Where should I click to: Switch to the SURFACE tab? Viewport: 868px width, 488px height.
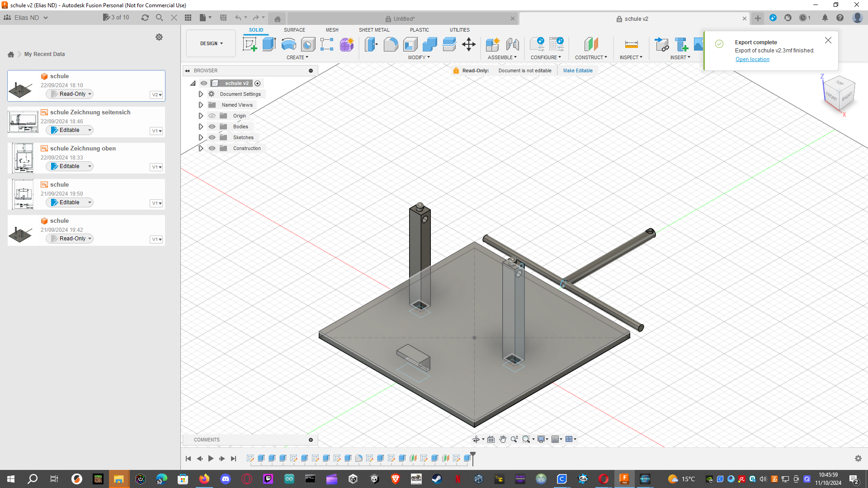pos(294,30)
